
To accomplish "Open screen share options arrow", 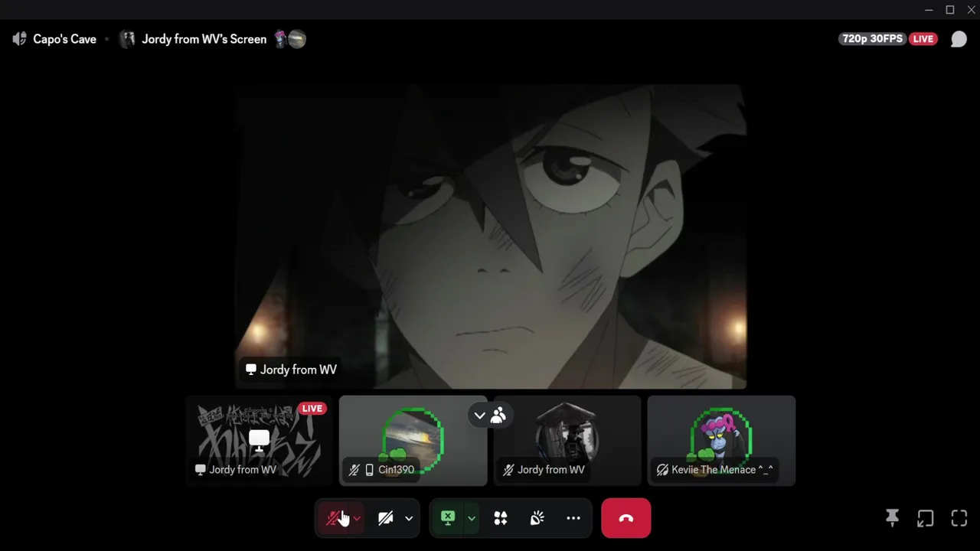I will (x=472, y=518).
